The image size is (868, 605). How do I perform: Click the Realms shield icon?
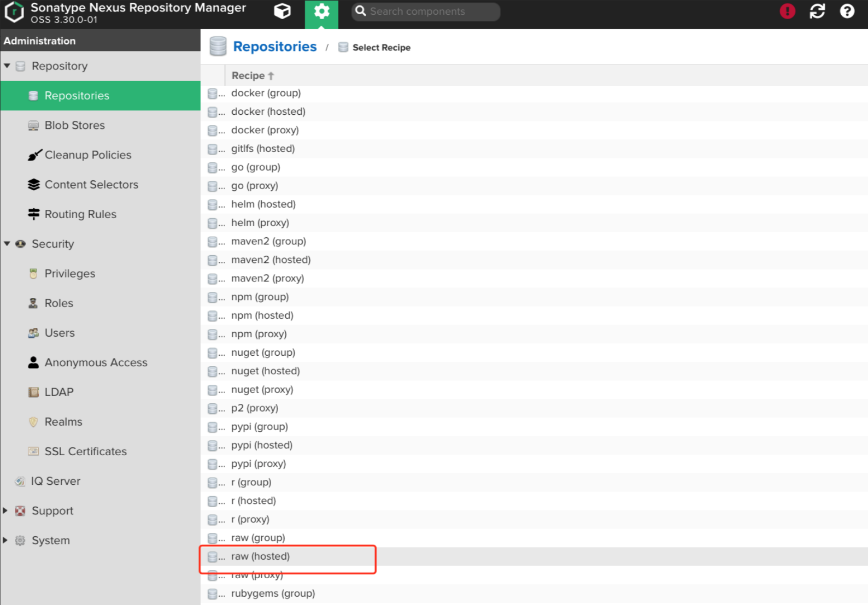point(33,422)
